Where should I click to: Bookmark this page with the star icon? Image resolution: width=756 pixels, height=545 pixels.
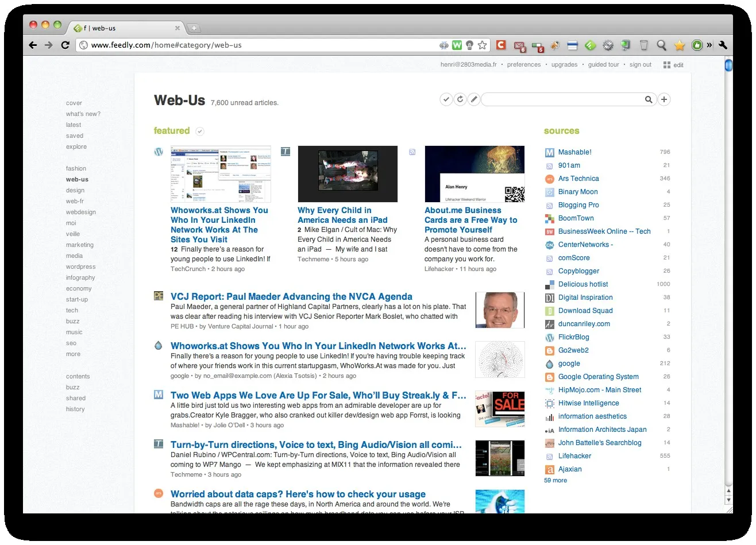483,45
